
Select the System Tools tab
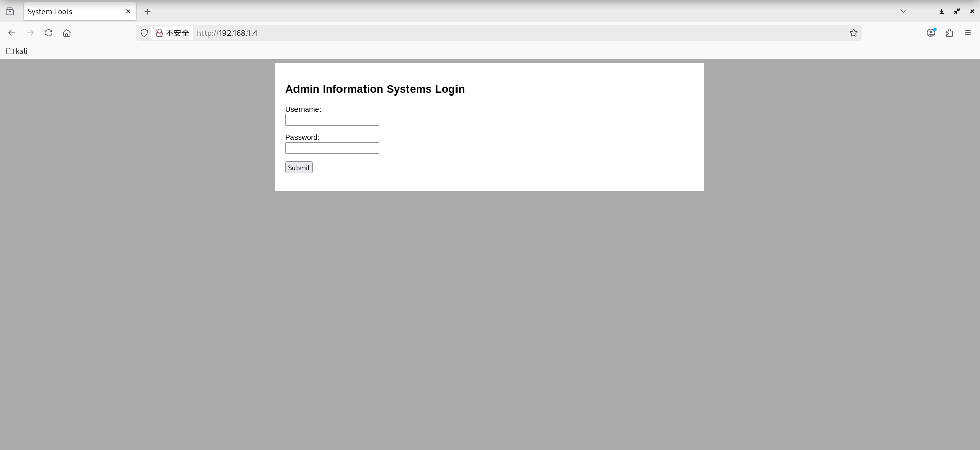[x=72, y=11]
